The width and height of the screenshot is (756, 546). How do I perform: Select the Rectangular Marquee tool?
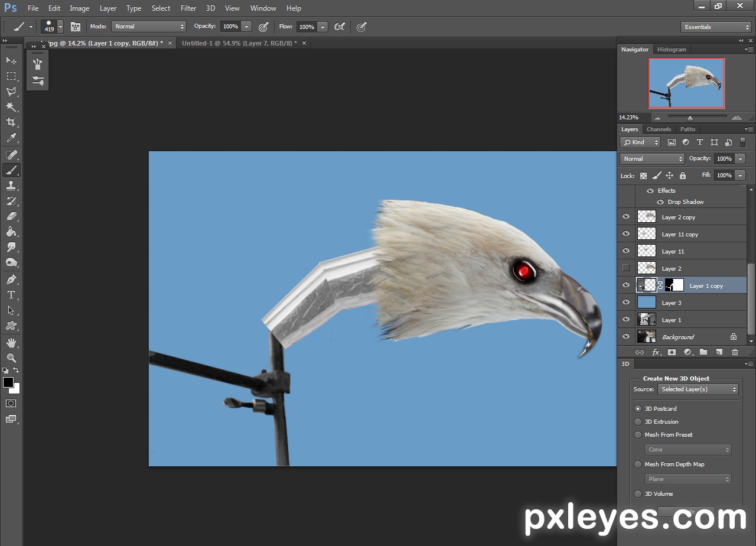pyautogui.click(x=11, y=76)
